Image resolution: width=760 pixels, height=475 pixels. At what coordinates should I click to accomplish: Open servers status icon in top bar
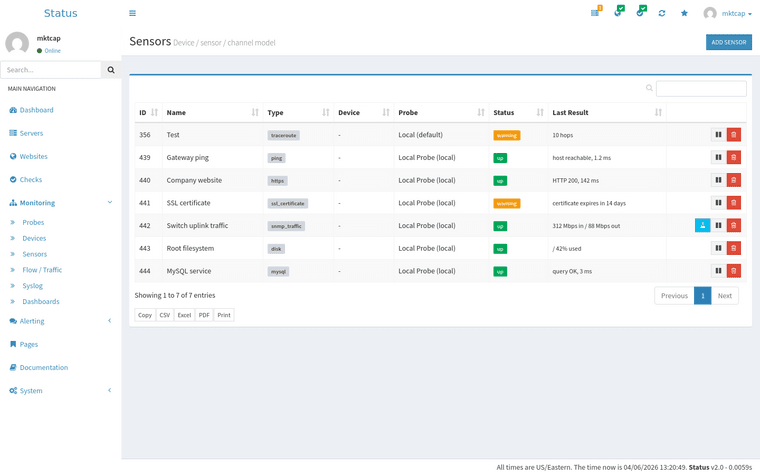(596, 12)
